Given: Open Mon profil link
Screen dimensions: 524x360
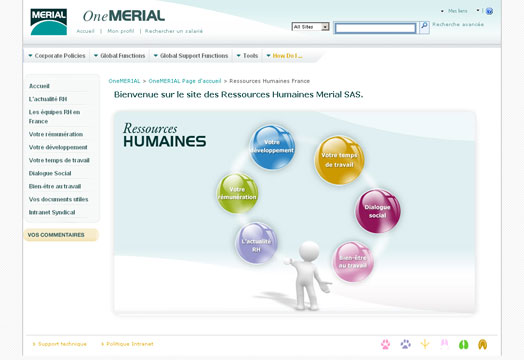Looking at the screenshot, I should pos(121,31).
